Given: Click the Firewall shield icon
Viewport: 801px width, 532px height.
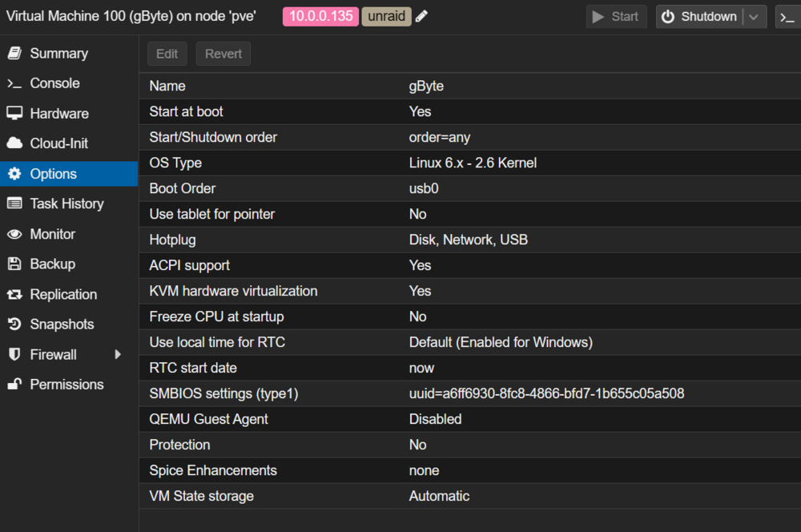Looking at the screenshot, I should click(x=14, y=354).
